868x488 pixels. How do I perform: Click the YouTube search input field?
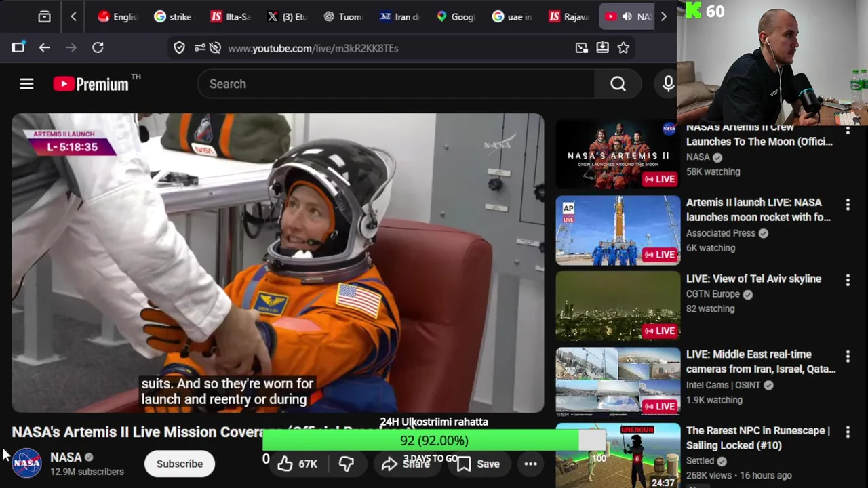point(396,84)
